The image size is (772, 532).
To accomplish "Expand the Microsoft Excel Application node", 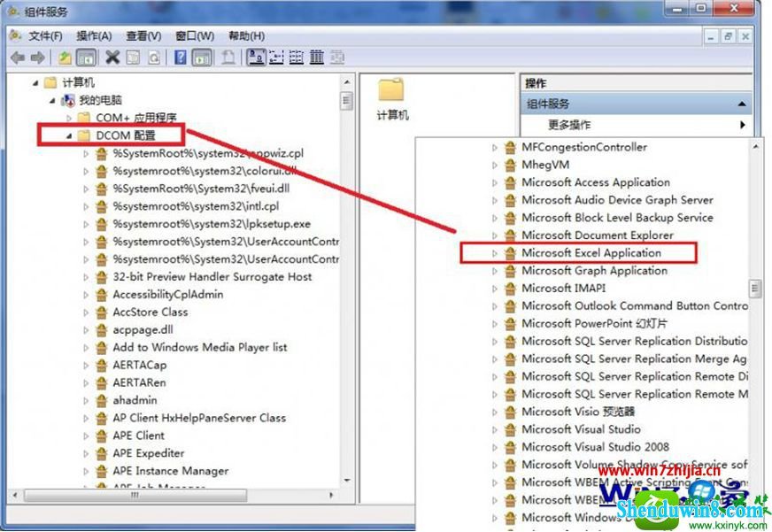I will pos(495,253).
